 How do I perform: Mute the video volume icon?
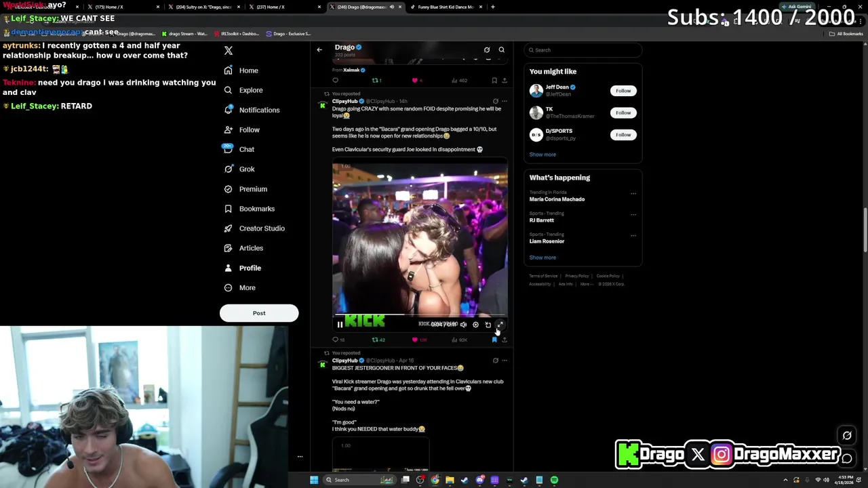pos(463,325)
